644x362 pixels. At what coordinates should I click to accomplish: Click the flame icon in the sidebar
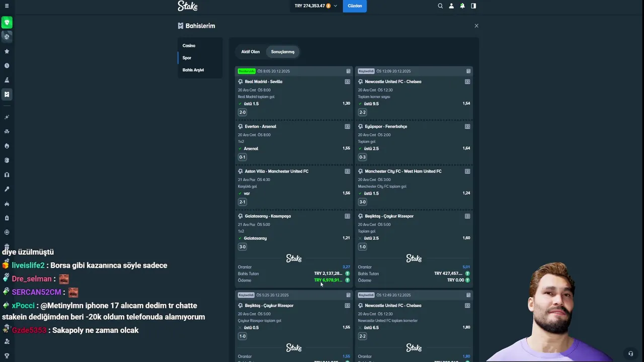(x=7, y=146)
